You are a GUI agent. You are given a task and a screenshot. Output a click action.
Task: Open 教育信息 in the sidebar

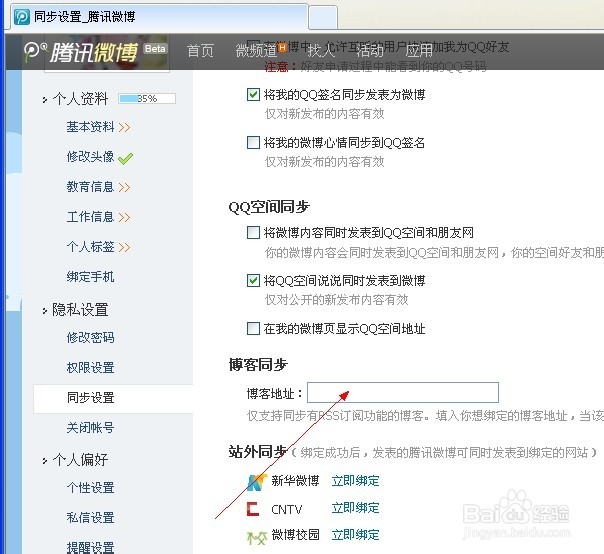[x=91, y=187]
